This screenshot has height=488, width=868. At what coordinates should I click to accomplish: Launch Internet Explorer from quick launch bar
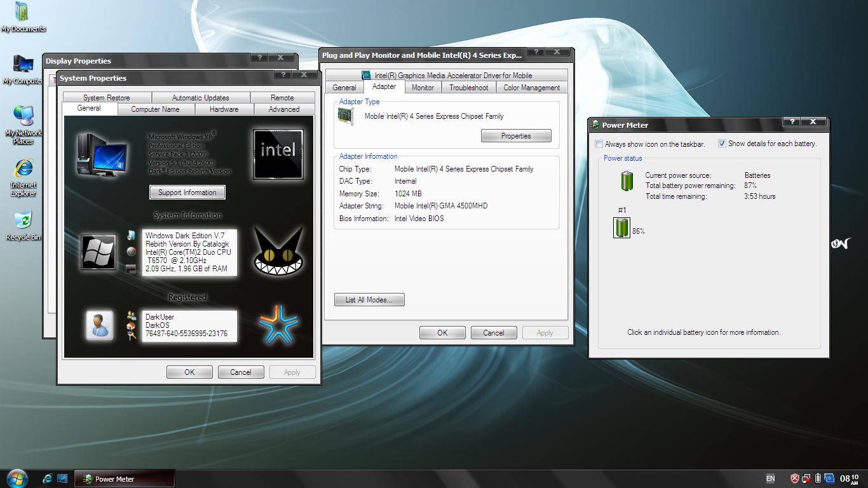47,478
